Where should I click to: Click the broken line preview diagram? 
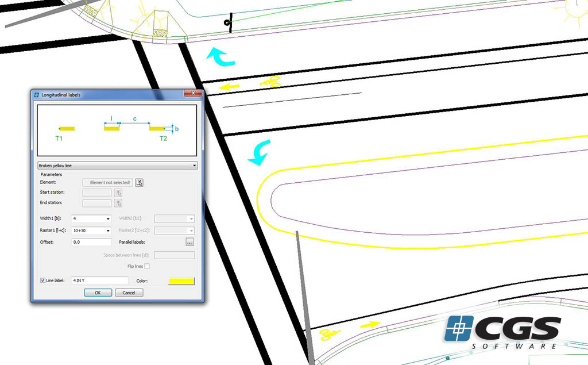pyautogui.click(x=117, y=130)
